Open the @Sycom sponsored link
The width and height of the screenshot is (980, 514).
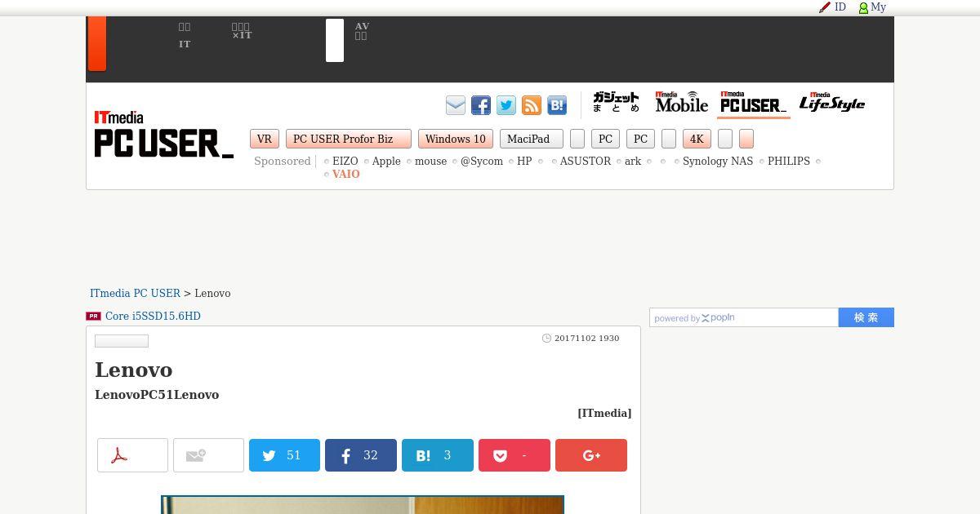pos(482,162)
